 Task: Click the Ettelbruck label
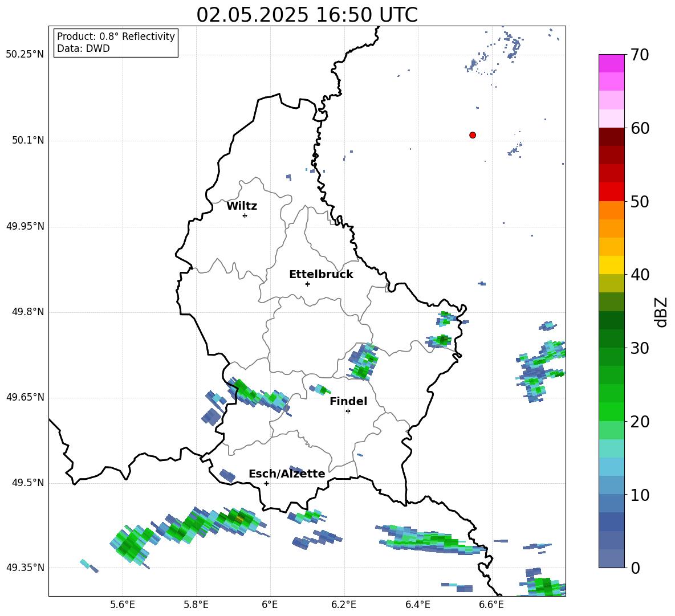(x=321, y=275)
